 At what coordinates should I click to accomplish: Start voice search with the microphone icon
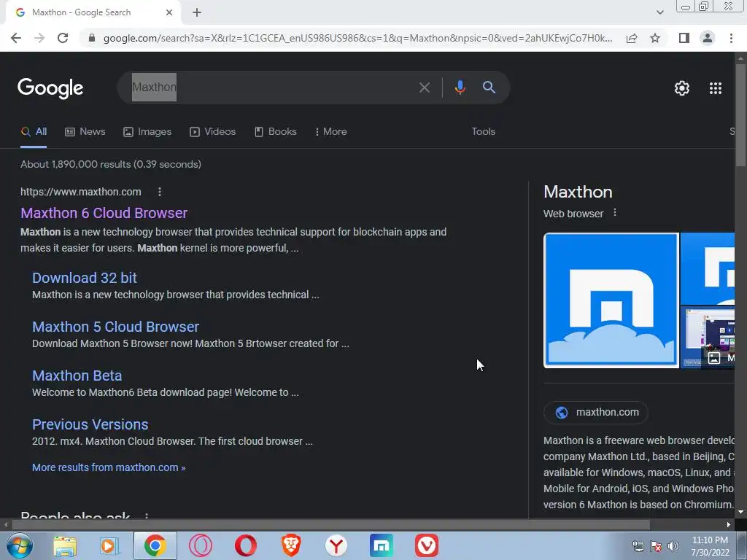pyautogui.click(x=460, y=87)
